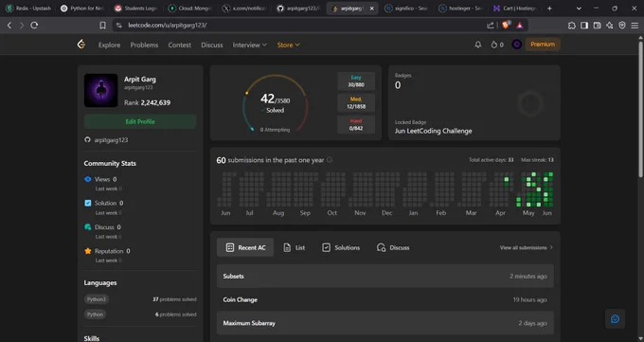
Task: Switch to the Python for browser tab
Action: (x=82, y=9)
